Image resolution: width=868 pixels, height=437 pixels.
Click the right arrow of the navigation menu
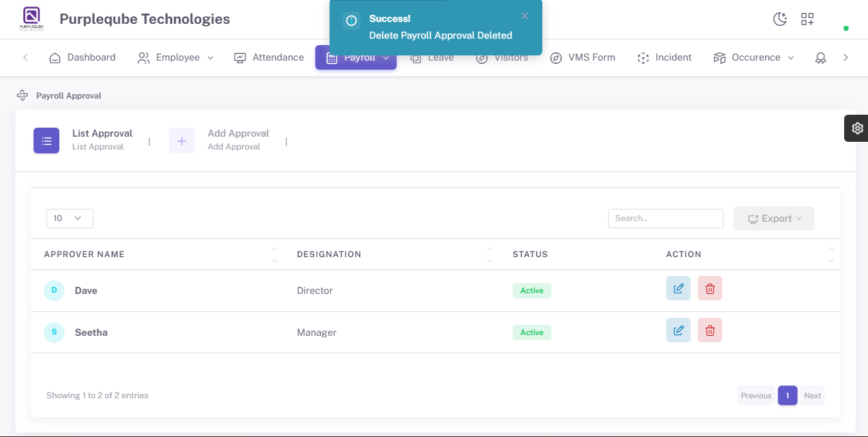845,57
